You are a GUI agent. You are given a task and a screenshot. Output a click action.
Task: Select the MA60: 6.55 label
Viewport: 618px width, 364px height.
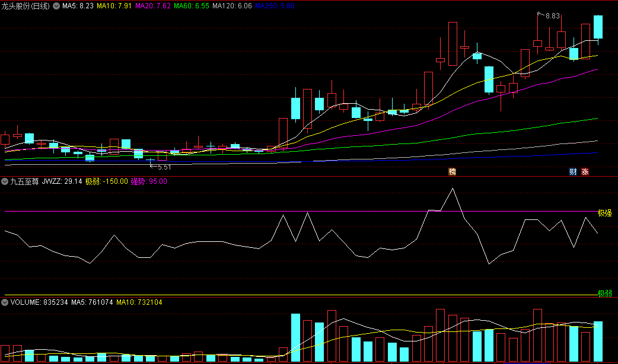click(192, 6)
